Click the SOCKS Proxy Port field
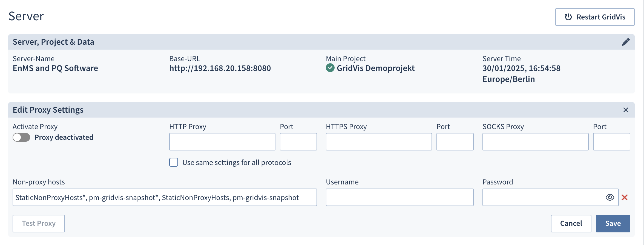Screen dimensions: 644x245 (x=611, y=142)
